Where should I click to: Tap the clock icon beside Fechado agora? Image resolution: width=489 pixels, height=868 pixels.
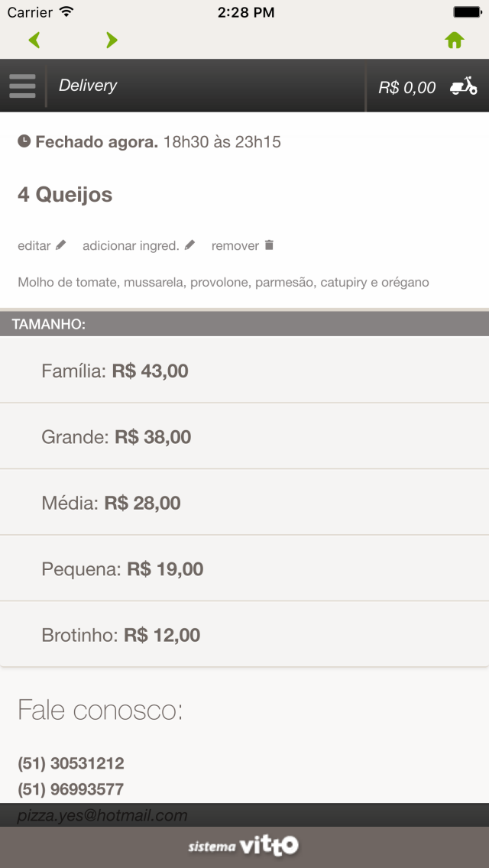point(24,141)
